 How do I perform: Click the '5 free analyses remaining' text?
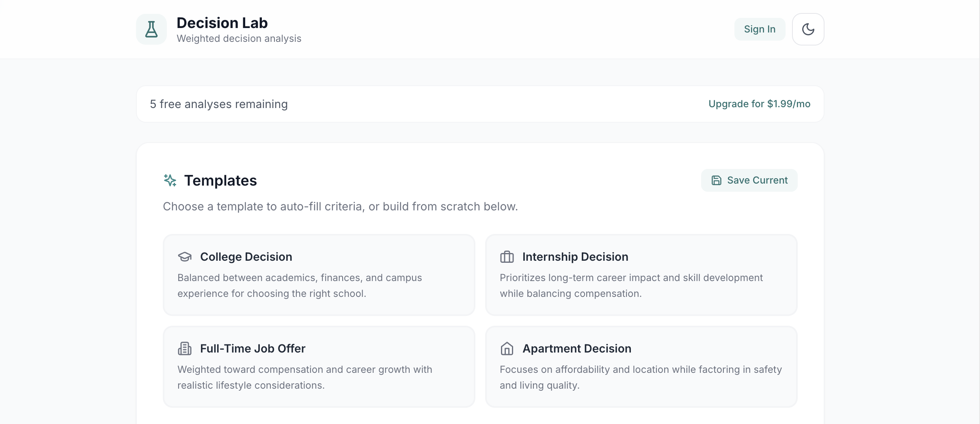tap(219, 104)
